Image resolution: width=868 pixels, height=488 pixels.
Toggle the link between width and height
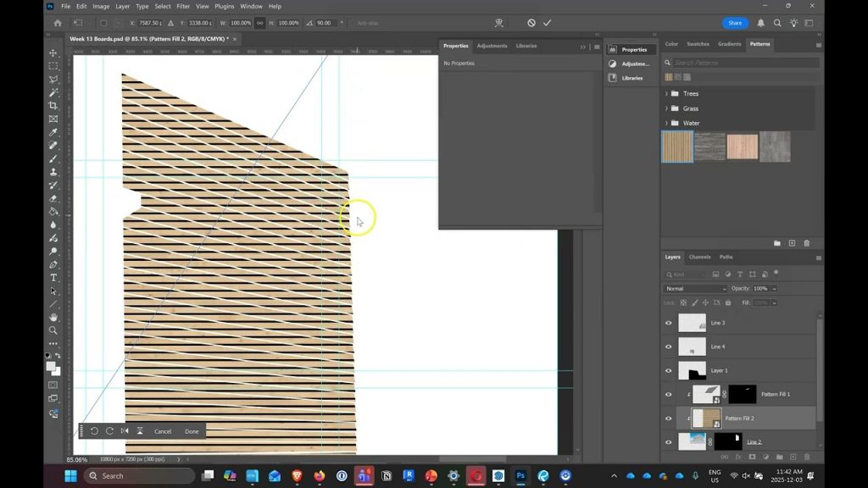coord(259,23)
